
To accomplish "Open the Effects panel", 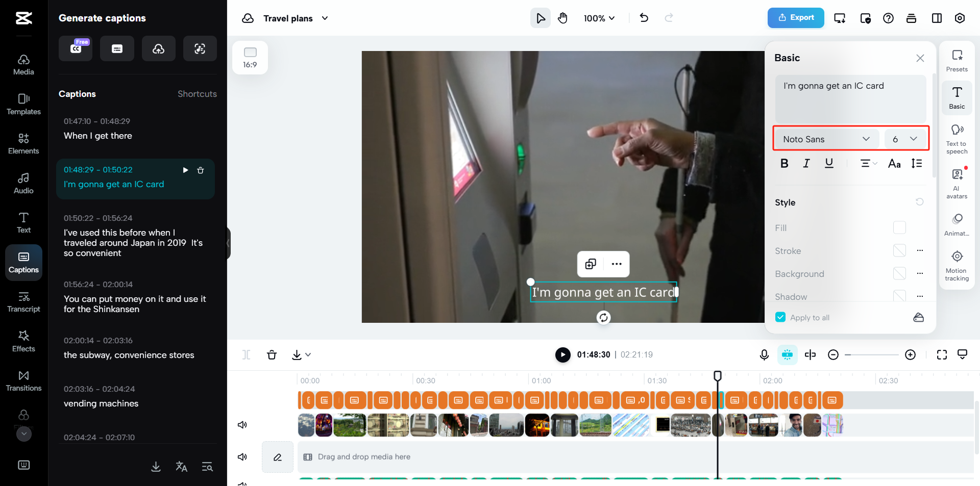I will point(23,342).
